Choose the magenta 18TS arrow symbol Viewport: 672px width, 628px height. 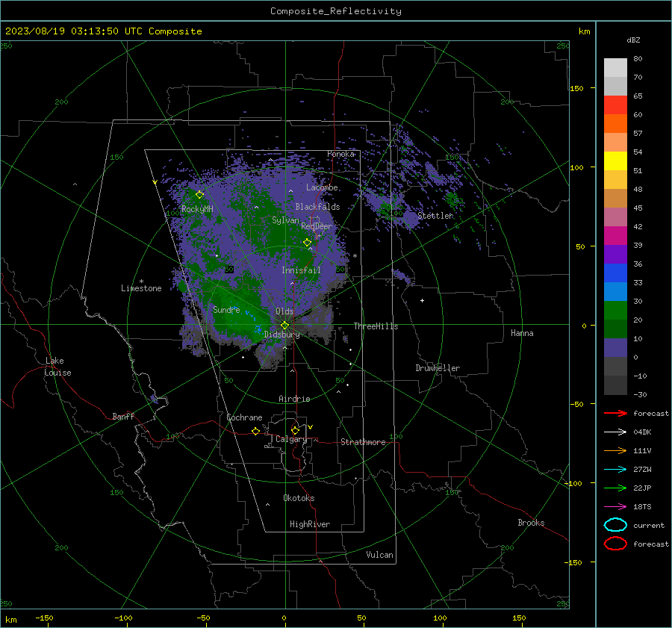(615, 507)
